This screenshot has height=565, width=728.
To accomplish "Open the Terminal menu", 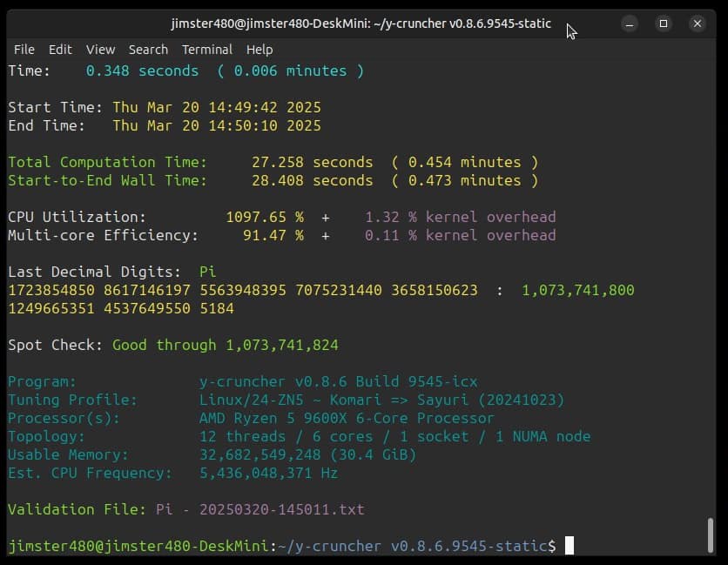I will 207,50.
